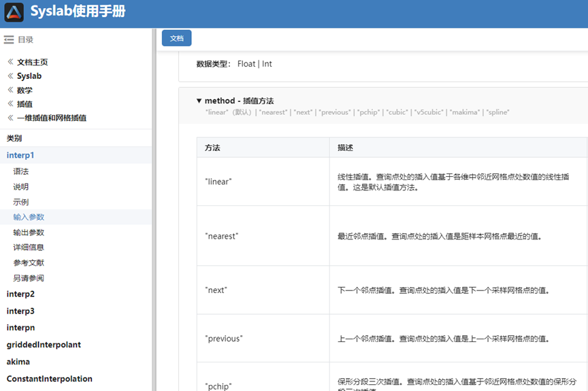Click back chevron beside Syslab
Screen dimensions: 588x391
pos(10,76)
